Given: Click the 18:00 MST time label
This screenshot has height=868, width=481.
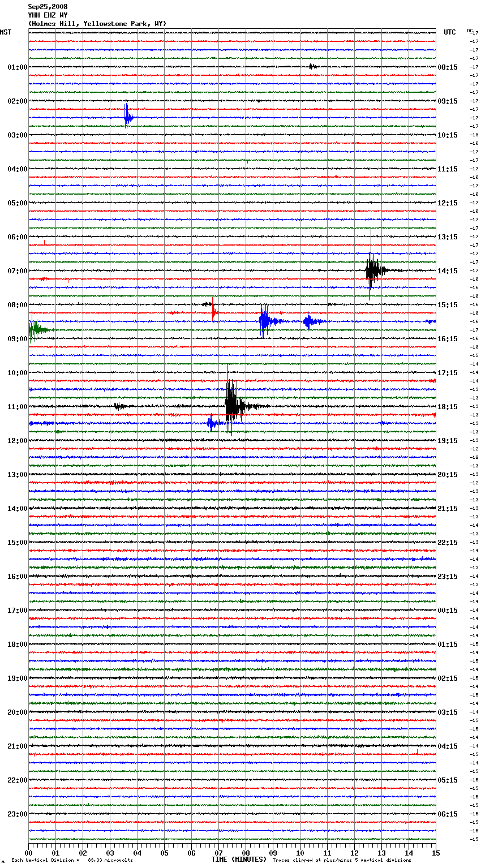Looking at the screenshot, I should [17, 644].
